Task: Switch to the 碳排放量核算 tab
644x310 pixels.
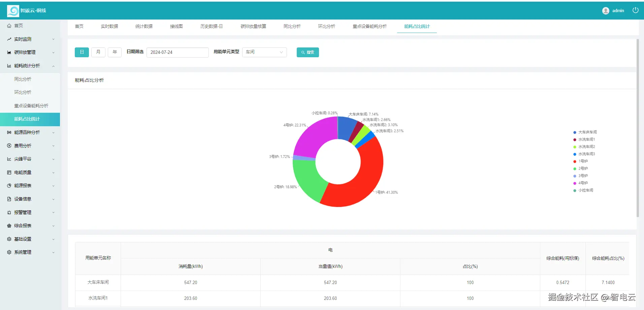Action: (x=253, y=26)
